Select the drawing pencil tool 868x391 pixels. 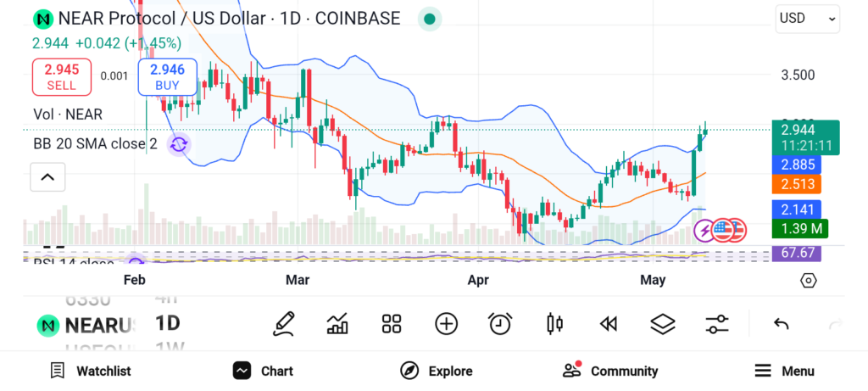point(284,323)
